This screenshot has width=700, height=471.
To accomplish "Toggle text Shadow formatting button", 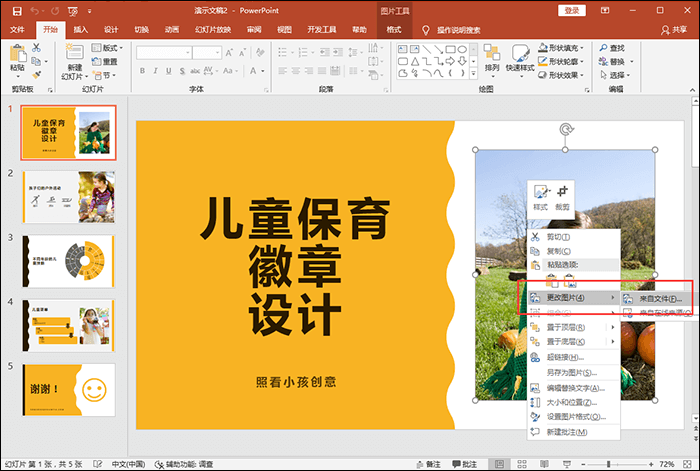I will click(182, 71).
